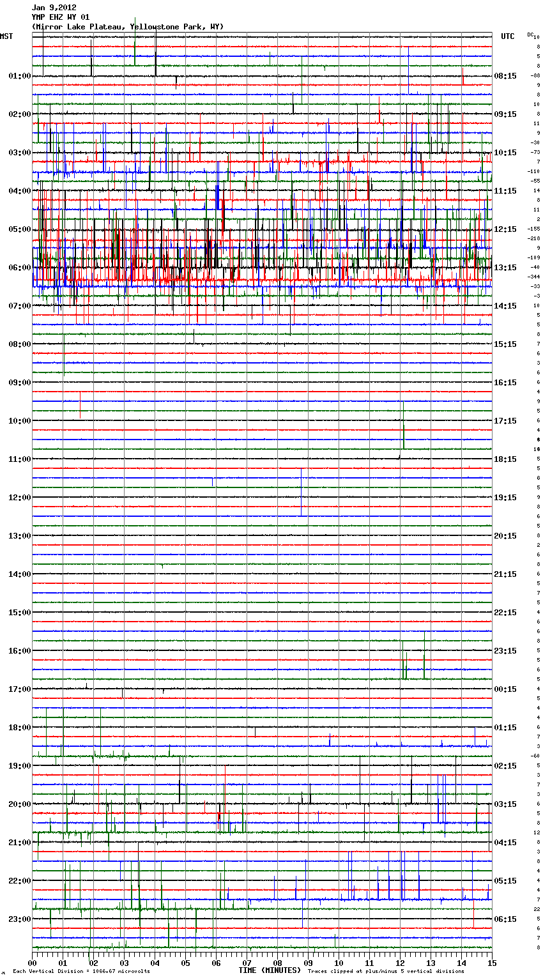Click the 'Each Vertical Division = 1066.67 microvolts' note

pyautogui.click(x=81, y=971)
